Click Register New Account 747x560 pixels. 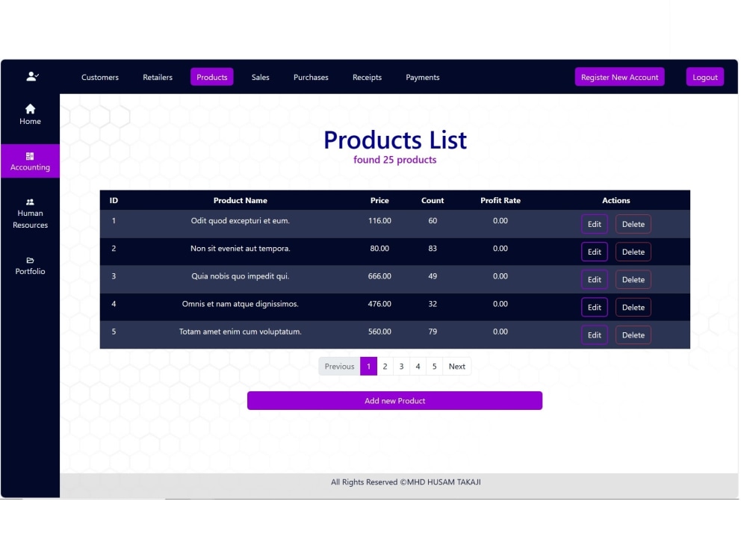pos(619,77)
